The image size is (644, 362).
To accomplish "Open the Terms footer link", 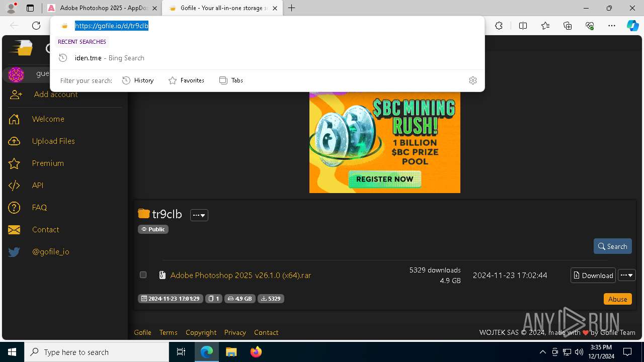I will [168, 332].
